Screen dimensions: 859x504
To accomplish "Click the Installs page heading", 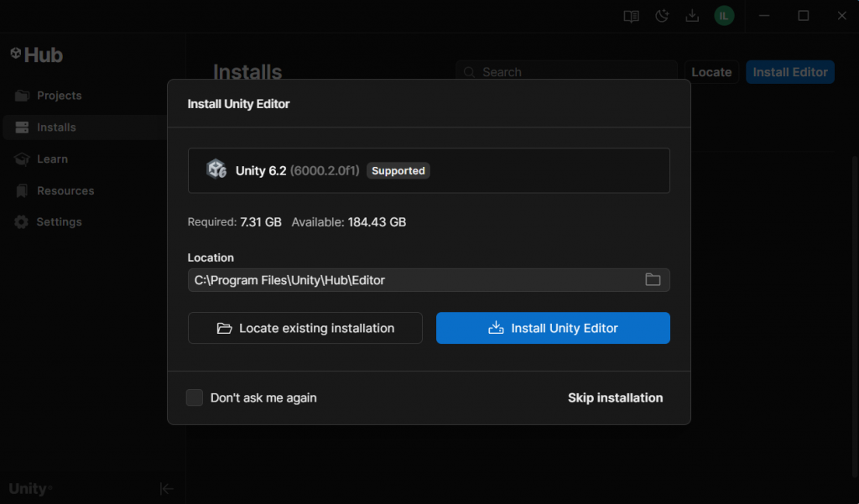I will (x=247, y=72).
